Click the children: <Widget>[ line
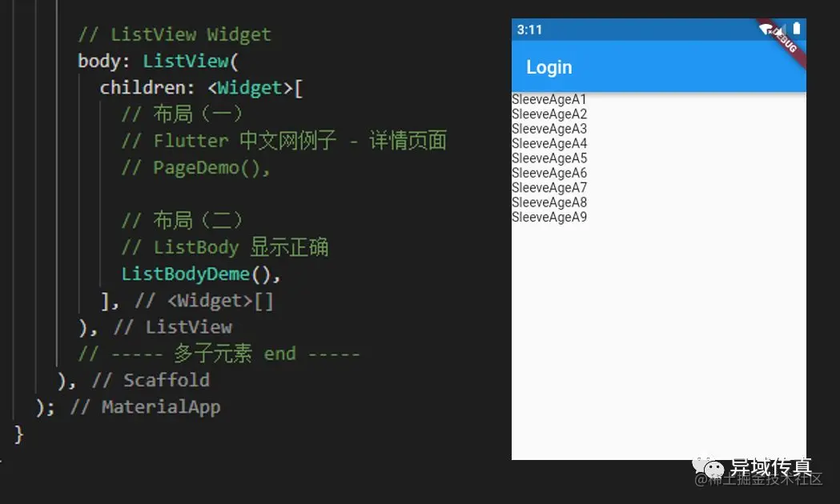Screen dimensions: 840x504 (202, 88)
